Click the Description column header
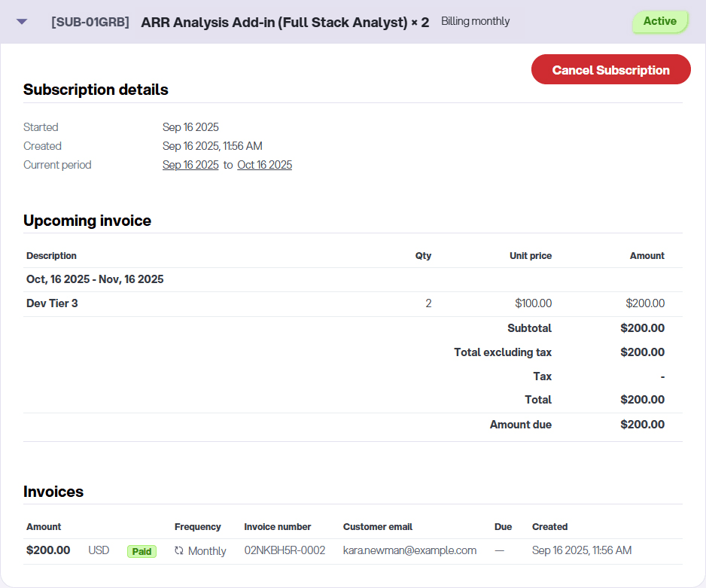This screenshot has height=588, width=706. [x=51, y=256]
